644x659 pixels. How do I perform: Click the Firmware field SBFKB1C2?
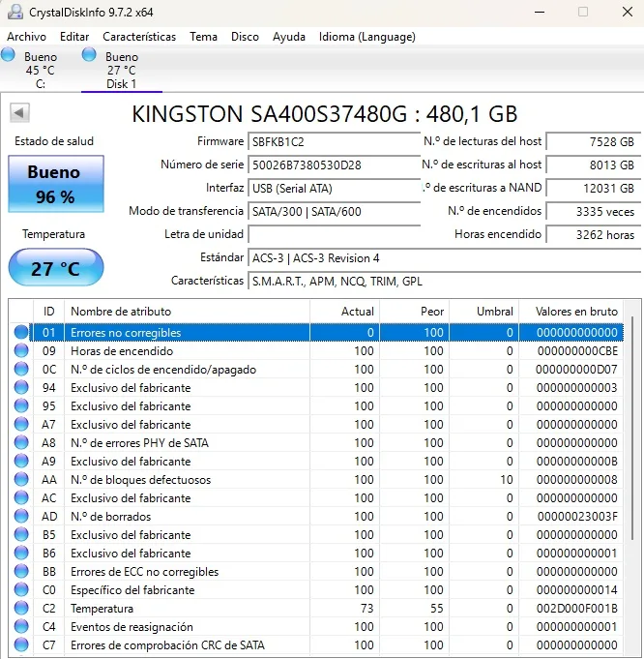pyautogui.click(x=335, y=142)
